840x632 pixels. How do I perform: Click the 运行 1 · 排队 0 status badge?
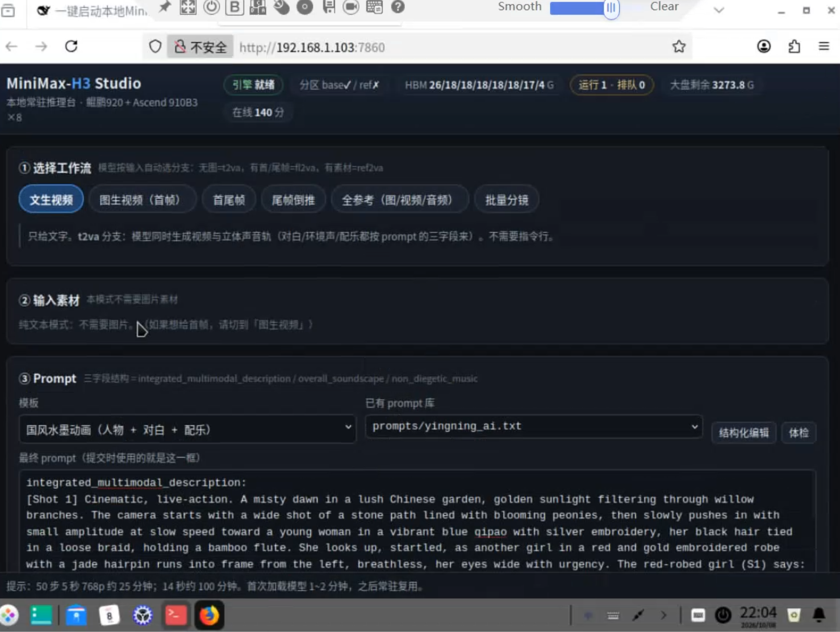(x=612, y=85)
